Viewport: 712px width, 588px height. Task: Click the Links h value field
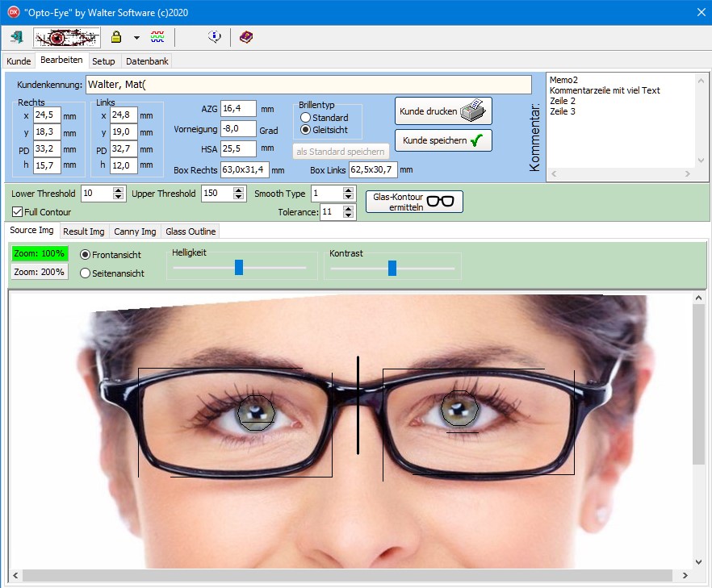(x=124, y=165)
